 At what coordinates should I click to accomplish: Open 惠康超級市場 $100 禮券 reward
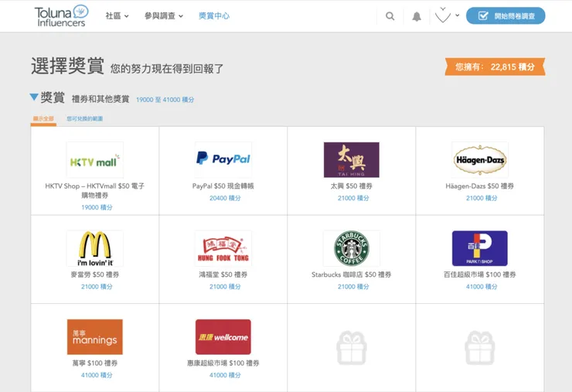coord(223,363)
